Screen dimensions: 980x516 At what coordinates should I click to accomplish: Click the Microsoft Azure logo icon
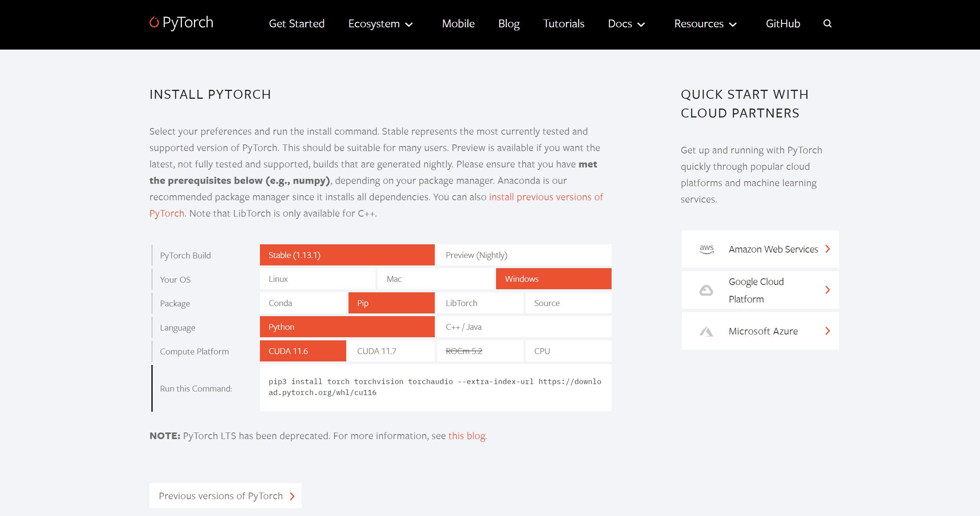(x=706, y=331)
